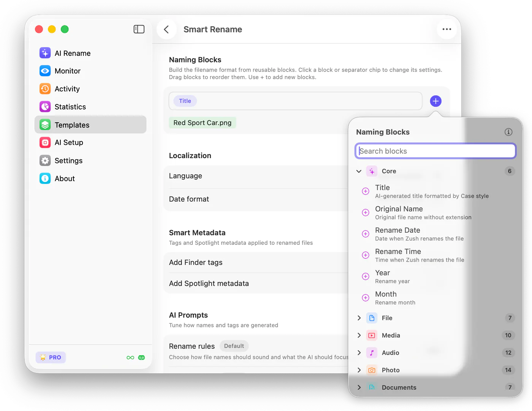The height and width of the screenshot is (411, 532).
Task: Click the File document category icon
Action: coord(372,318)
